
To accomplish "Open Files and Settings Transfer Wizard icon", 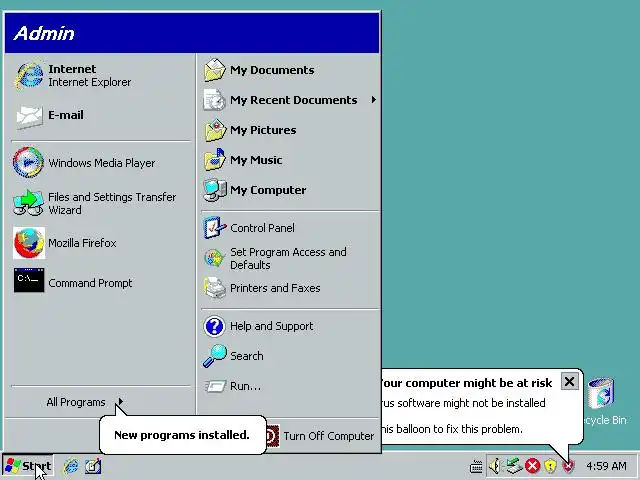I will (28, 203).
